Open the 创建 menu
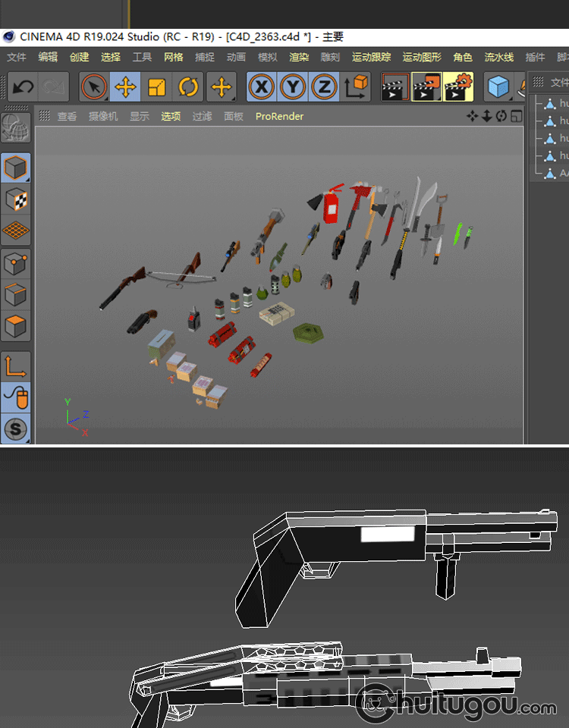569x728 pixels. click(79, 57)
